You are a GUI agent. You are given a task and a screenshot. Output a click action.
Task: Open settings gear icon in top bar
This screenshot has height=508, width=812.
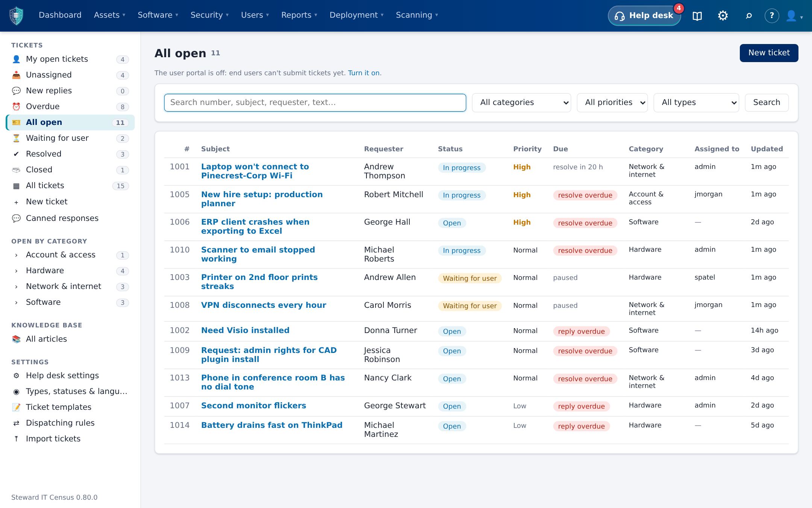723,16
